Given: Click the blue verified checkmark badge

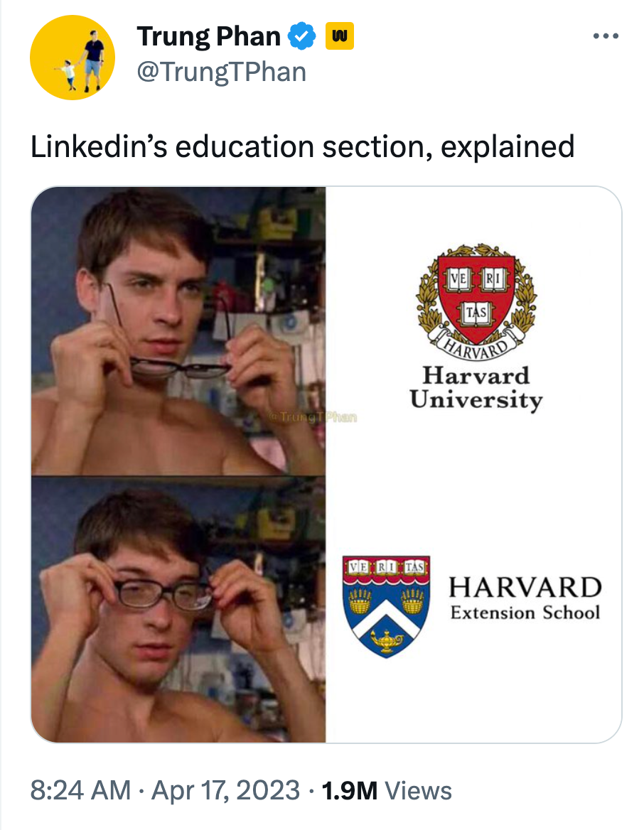Looking at the screenshot, I should pos(301,36).
